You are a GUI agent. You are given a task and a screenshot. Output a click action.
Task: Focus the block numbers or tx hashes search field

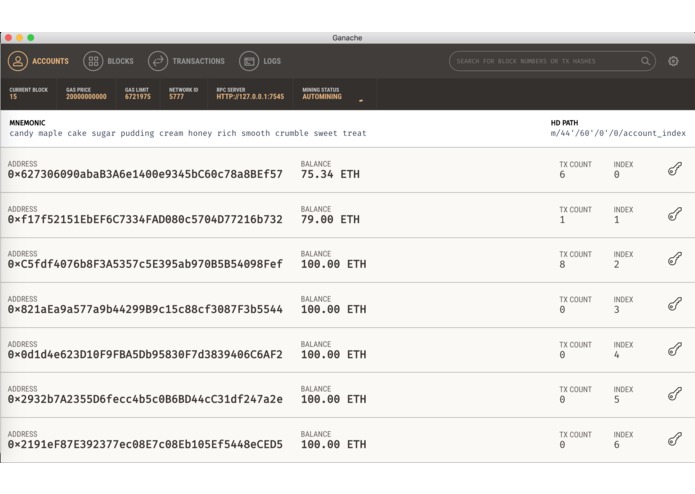point(552,61)
